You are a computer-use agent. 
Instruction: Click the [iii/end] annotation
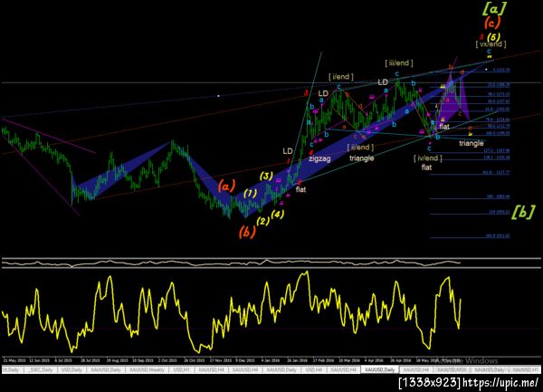[x=398, y=63]
